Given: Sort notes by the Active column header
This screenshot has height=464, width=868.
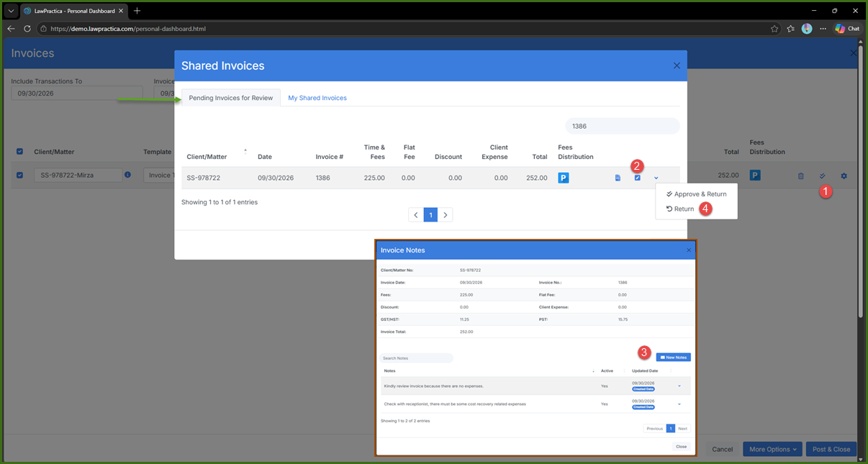Looking at the screenshot, I should 607,370.
